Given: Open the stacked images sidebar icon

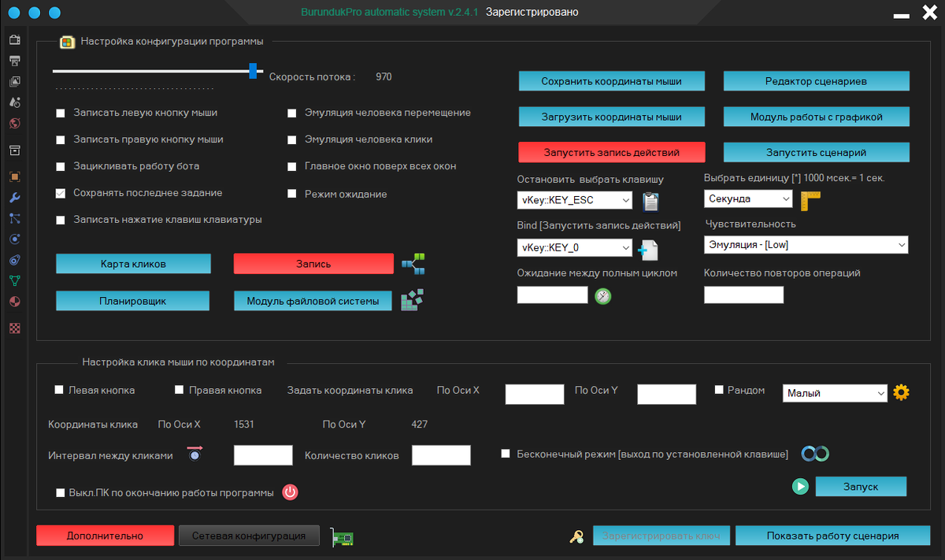Looking at the screenshot, I should pyautogui.click(x=14, y=81).
